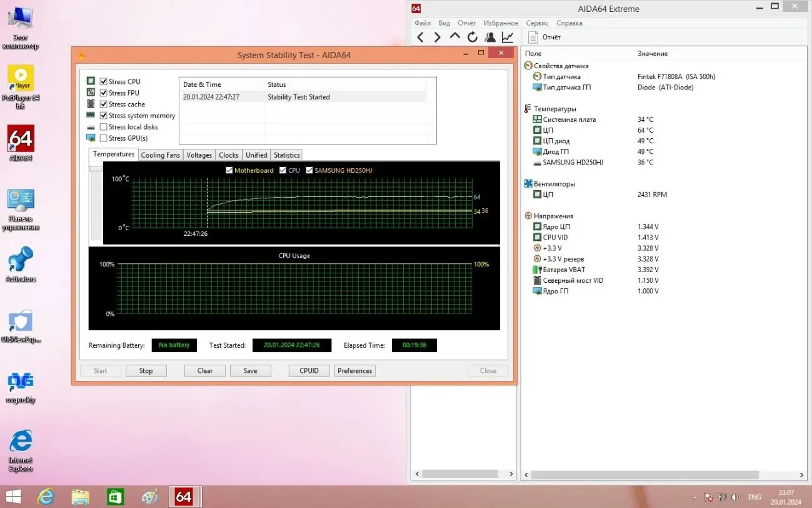Image resolution: width=812 pixels, height=508 pixels.
Task: Enable the Stress GPU(s) checkbox
Action: [104, 138]
